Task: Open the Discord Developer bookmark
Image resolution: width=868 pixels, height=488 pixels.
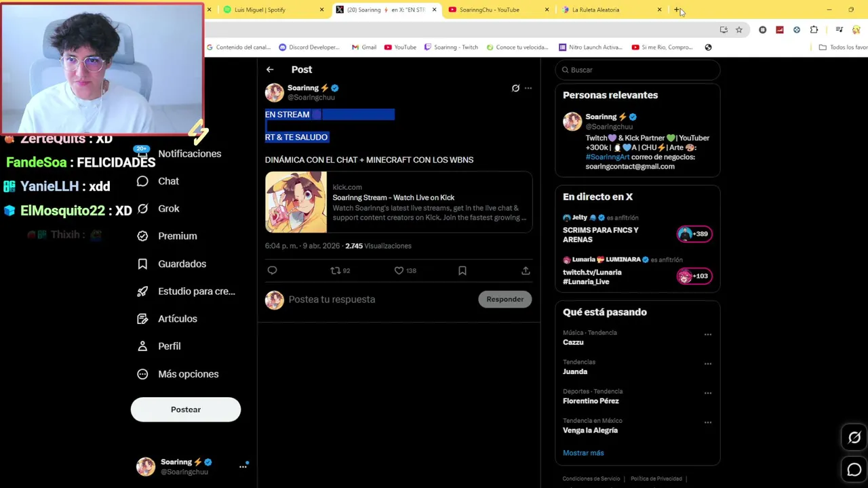Action: [309, 47]
